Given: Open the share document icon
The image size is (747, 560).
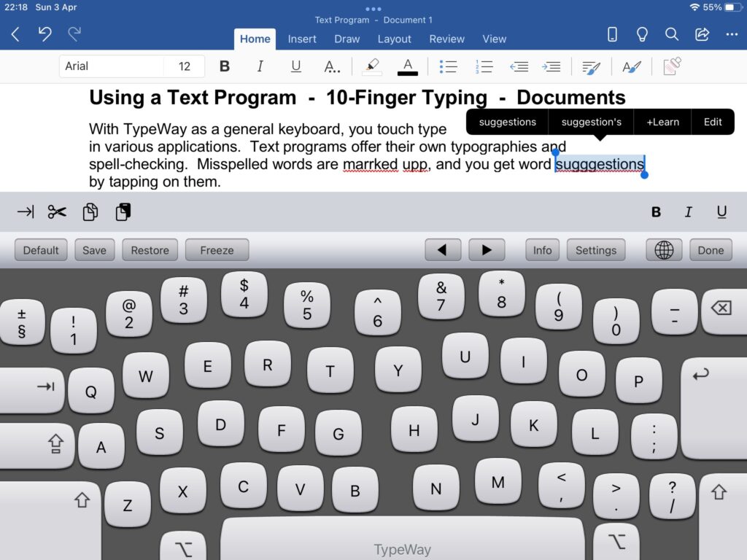Looking at the screenshot, I should tap(702, 34).
